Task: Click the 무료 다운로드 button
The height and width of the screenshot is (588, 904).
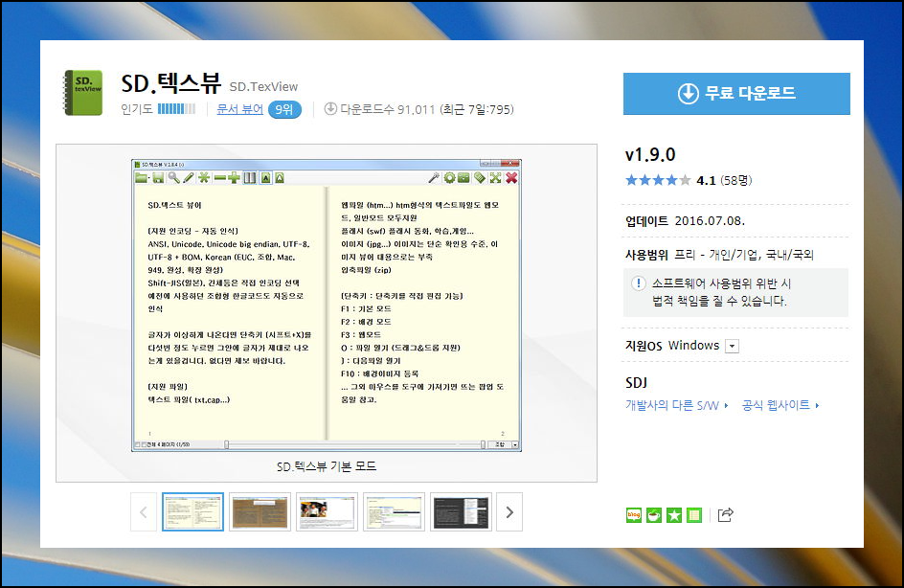Action: click(736, 94)
